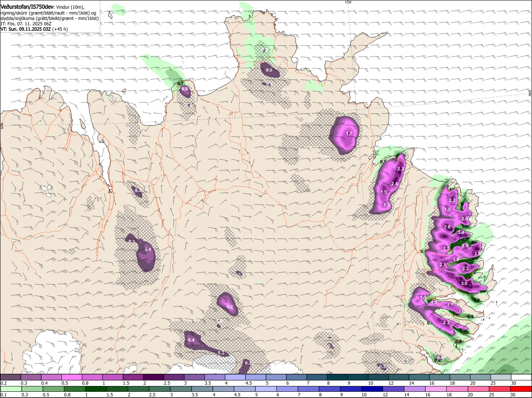
Task: Pick the pink swatch between 0.5 and 0.8, top row
Action: (x=71, y=377)
